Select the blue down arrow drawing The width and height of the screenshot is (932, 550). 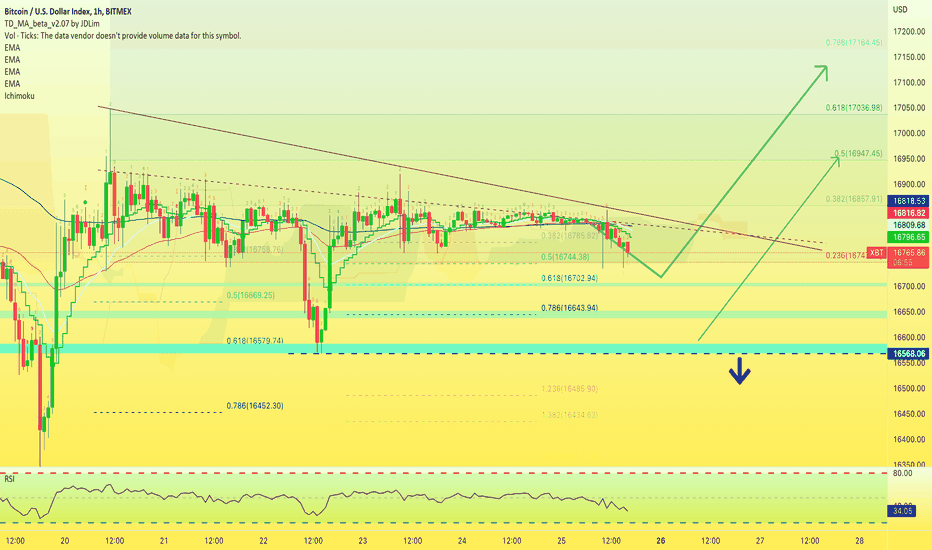click(x=739, y=371)
